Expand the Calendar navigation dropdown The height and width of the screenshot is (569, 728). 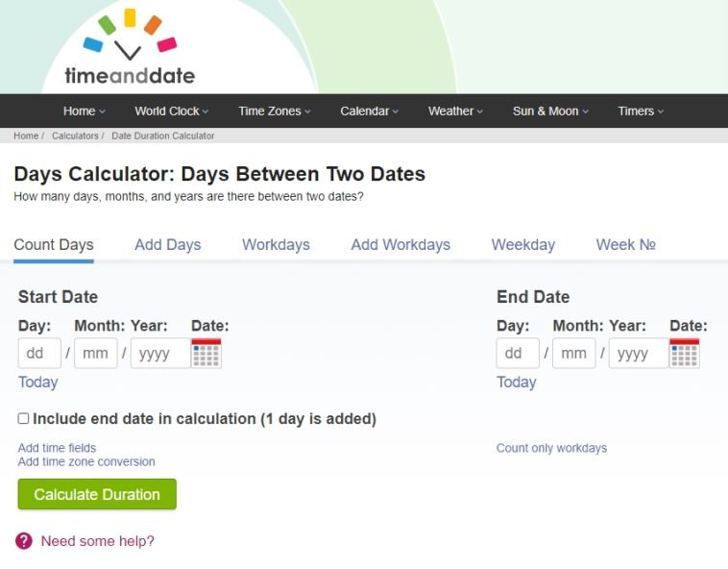(x=369, y=111)
